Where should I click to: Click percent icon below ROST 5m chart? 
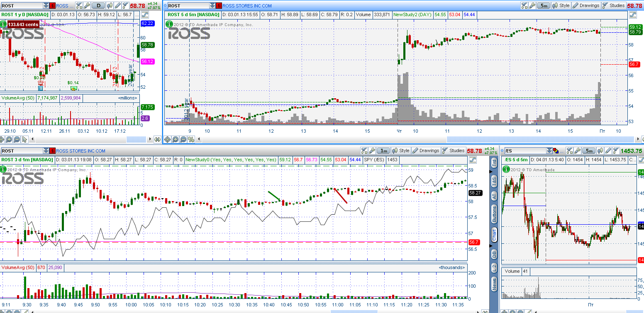(x=191, y=140)
